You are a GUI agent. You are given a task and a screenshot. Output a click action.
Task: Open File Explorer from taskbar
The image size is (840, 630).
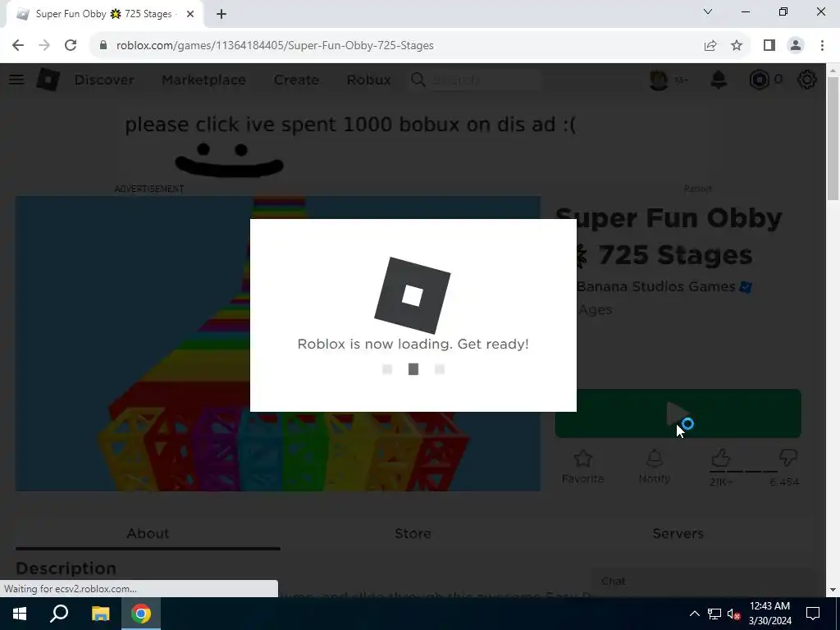(x=100, y=614)
